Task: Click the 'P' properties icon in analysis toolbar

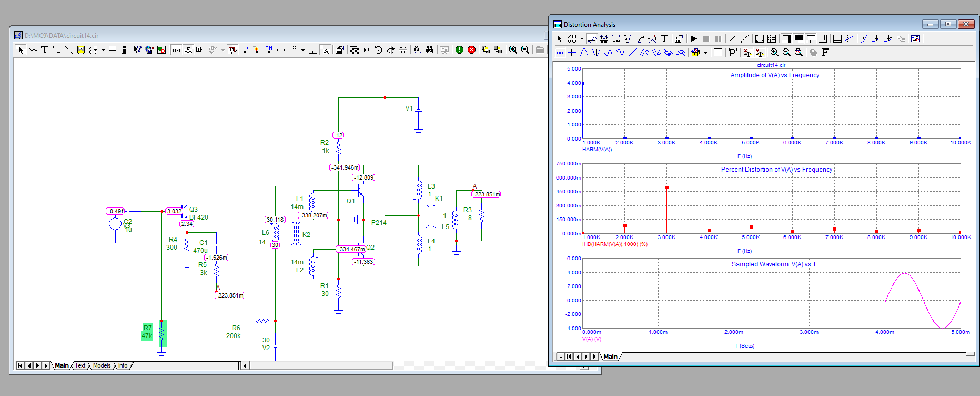Action: pos(732,53)
